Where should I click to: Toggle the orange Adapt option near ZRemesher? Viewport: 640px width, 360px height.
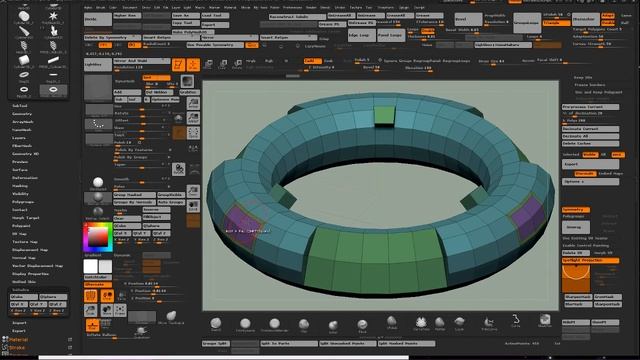coord(608,16)
